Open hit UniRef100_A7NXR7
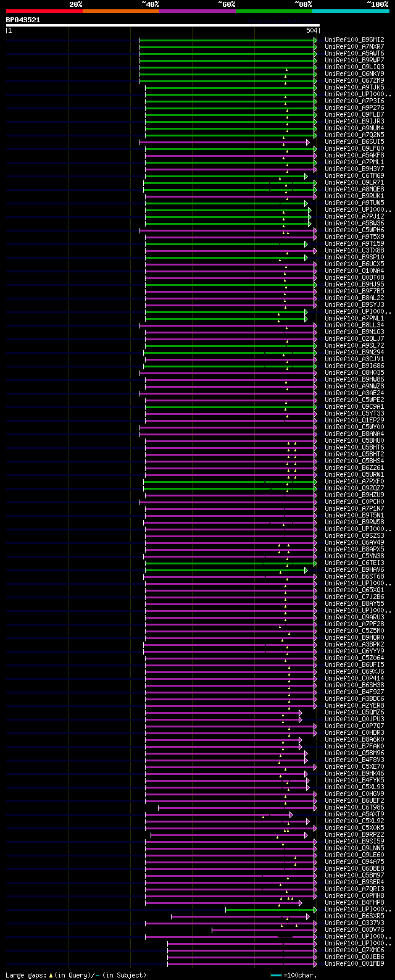 click(x=354, y=46)
